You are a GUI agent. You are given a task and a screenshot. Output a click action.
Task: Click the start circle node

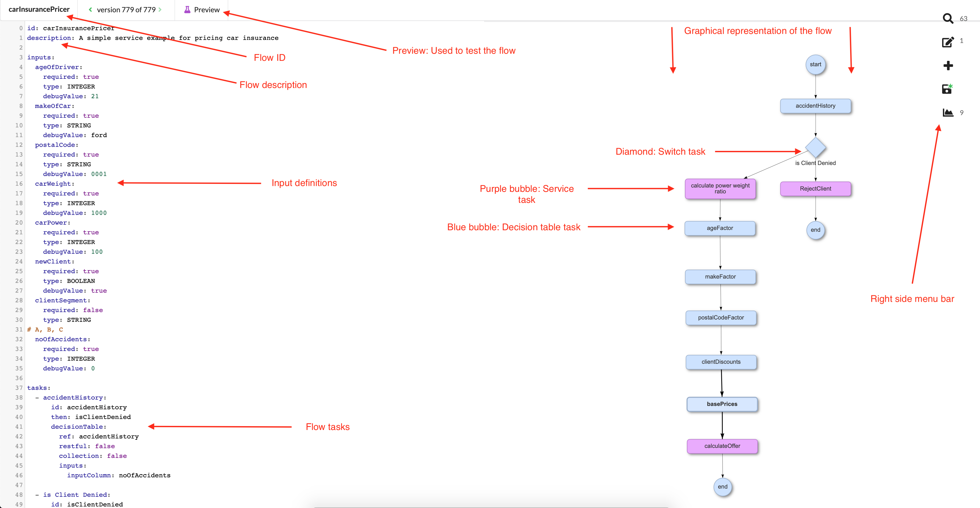[x=815, y=64]
